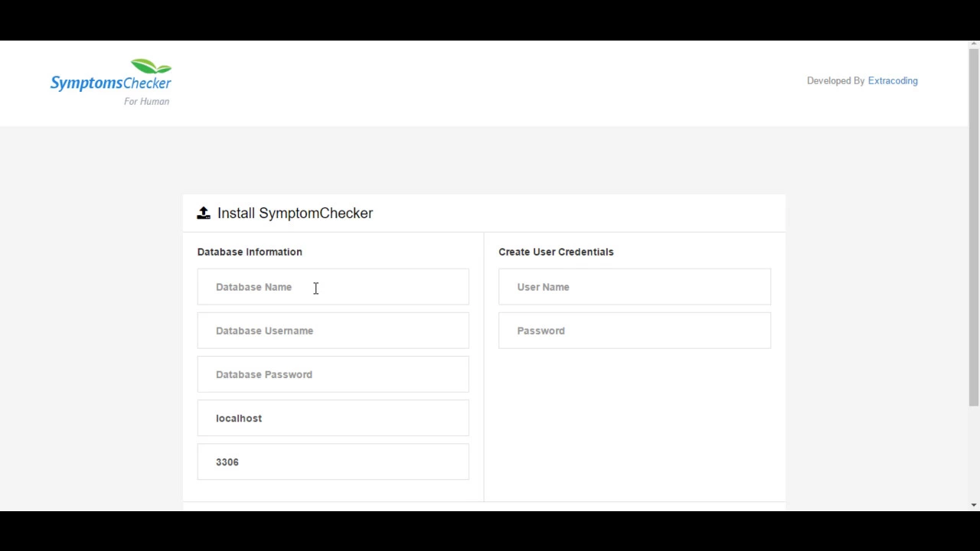Click the 3306 port field
Image resolution: width=980 pixels, height=551 pixels.
click(x=333, y=462)
